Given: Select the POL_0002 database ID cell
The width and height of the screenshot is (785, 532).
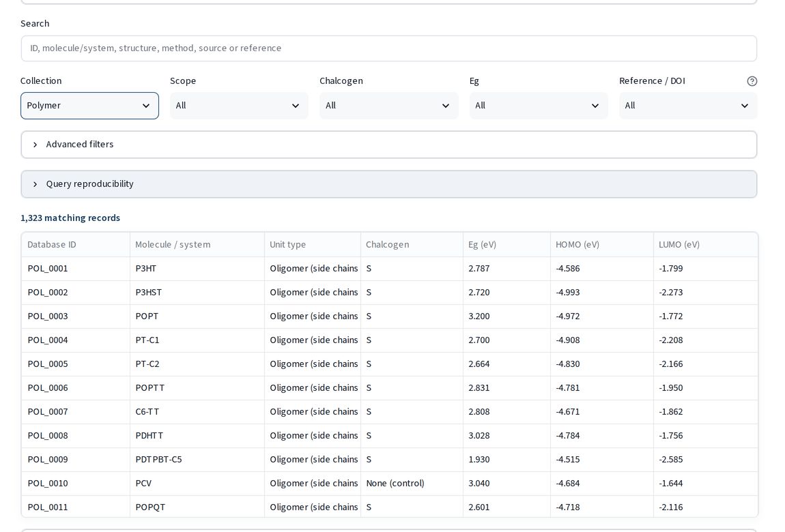Looking at the screenshot, I should click(x=76, y=293).
